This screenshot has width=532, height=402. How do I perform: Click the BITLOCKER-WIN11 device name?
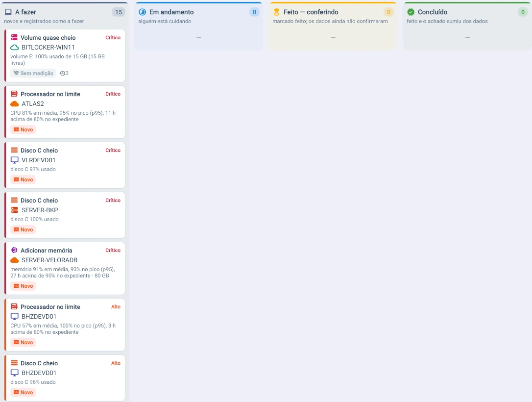coord(48,48)
